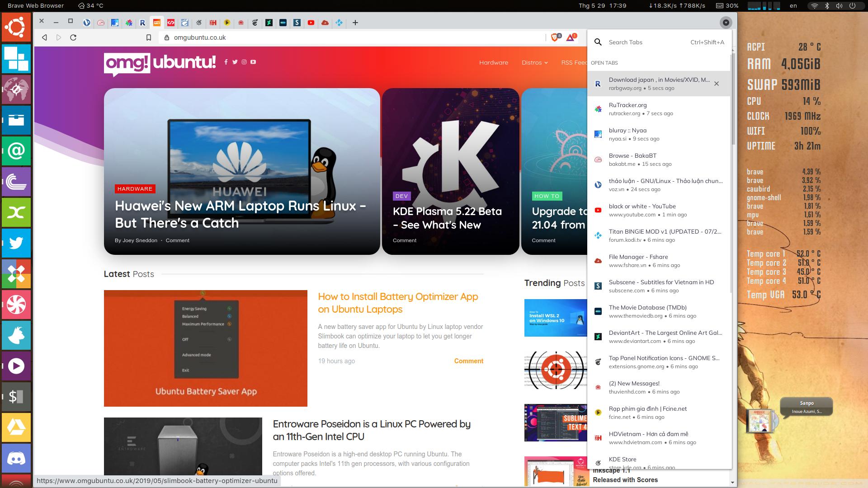Open the terminal dollar-sign dock icon
This screenshot has height=488, width=868.
click(x=16, y=397)
